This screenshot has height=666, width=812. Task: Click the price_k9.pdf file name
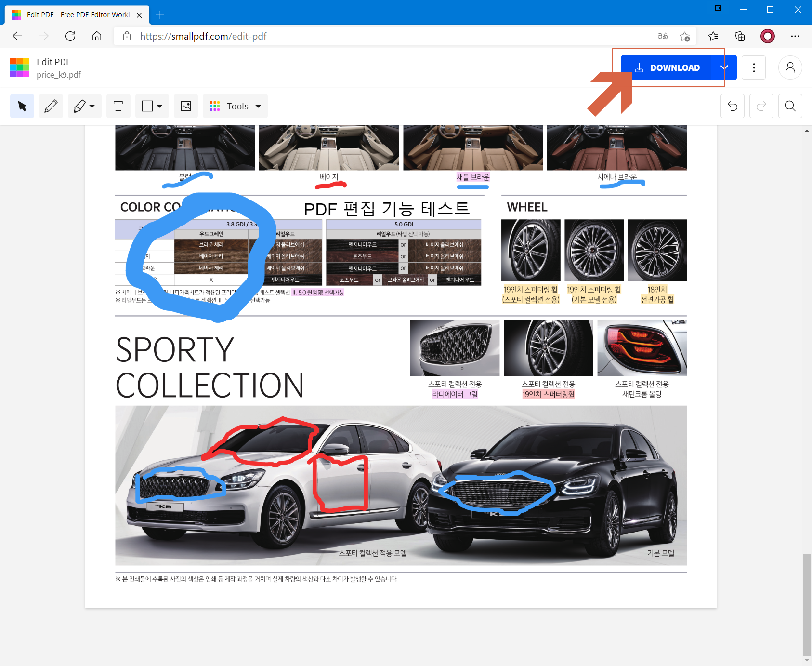click(59, 75)
